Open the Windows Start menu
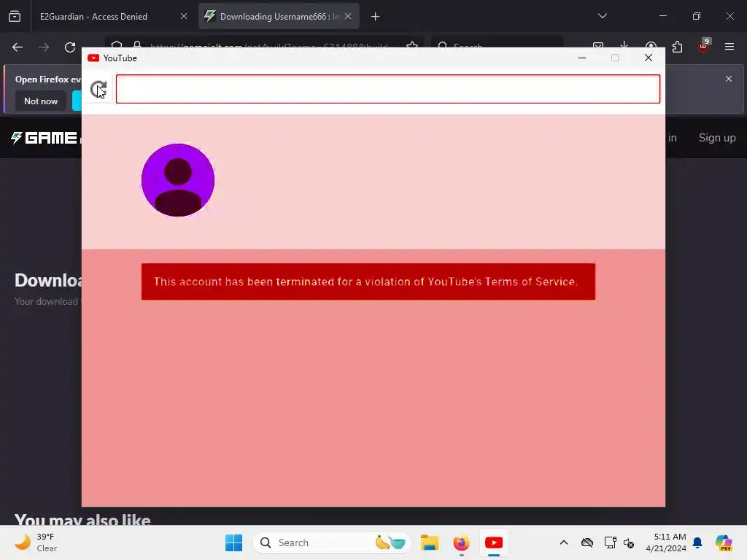The height and width of the screenshot is (560, 747). click(234, 542)
